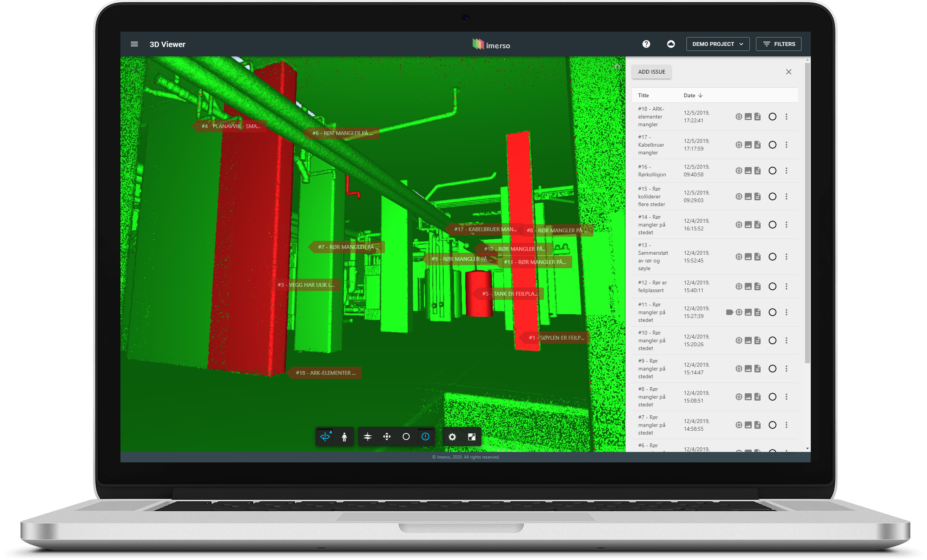Sort issues by Date column arrow
Screen dimensions: 927x560
click(700, 95)
